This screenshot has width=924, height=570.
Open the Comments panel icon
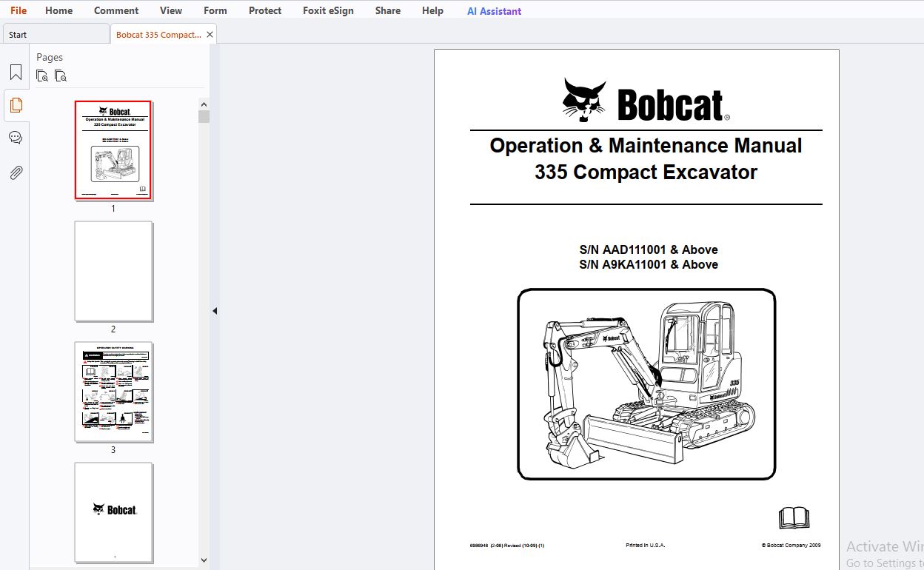pyautogui.click(x=16, y=138)
